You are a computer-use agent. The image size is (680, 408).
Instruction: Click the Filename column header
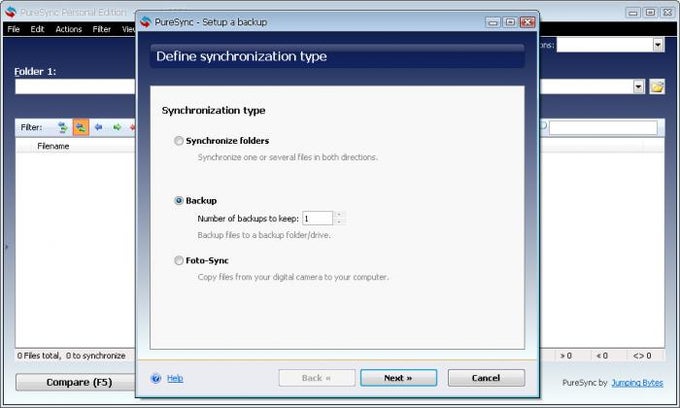pyautogui.click(x=53, y=146)
